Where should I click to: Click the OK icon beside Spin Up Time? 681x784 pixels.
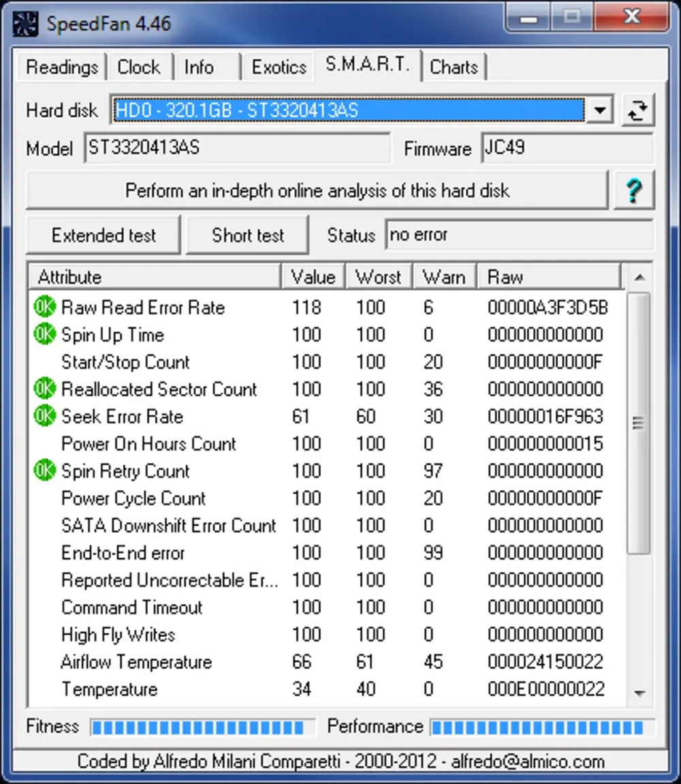pyautogui.click(x=44, y=334)
